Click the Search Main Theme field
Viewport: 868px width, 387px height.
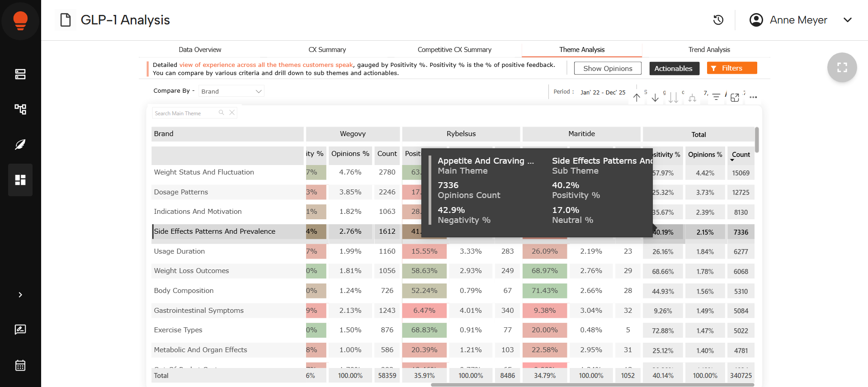coord(185,113)
